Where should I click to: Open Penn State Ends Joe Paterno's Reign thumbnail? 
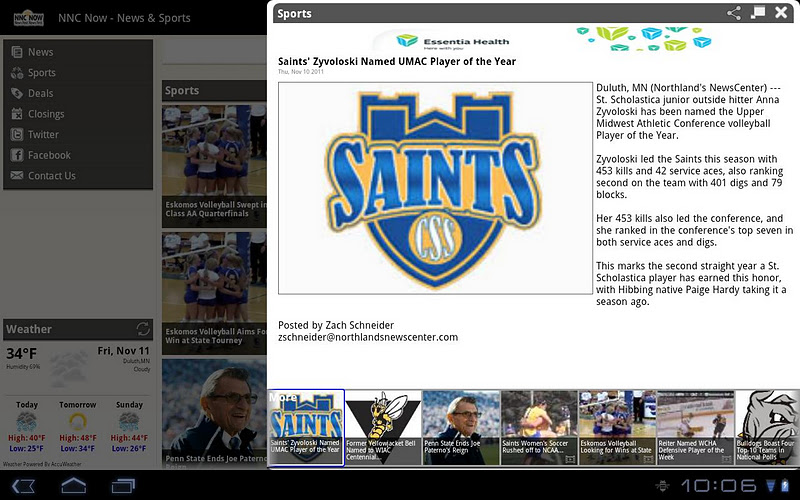(x=461, y=428)
